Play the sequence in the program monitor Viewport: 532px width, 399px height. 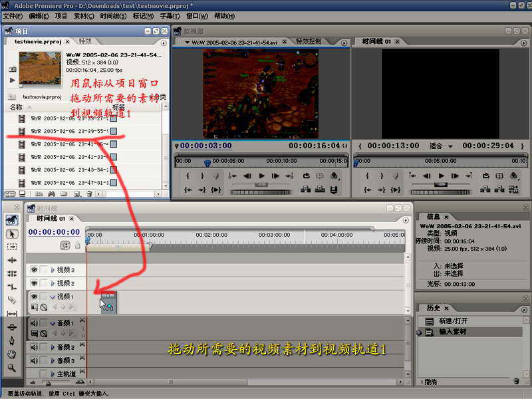[x=441, y=176]
